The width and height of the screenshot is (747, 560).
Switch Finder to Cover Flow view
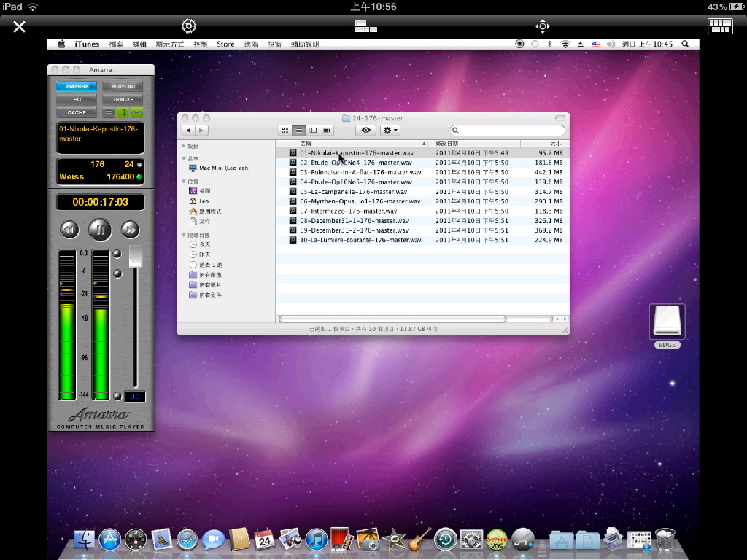[327, 130]
